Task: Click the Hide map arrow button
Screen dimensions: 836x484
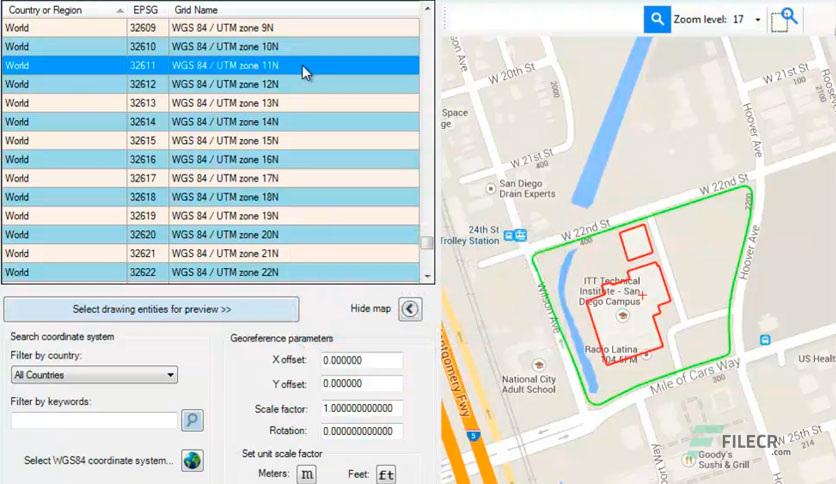Action: (410, 309)
